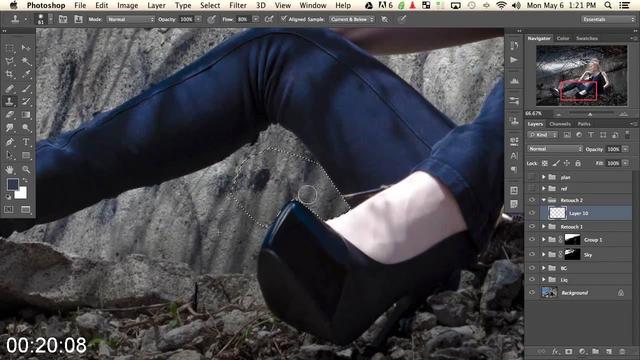Adjust the Navigator zoom slider
Screen dimensions: 640x360
pos(590,114)
